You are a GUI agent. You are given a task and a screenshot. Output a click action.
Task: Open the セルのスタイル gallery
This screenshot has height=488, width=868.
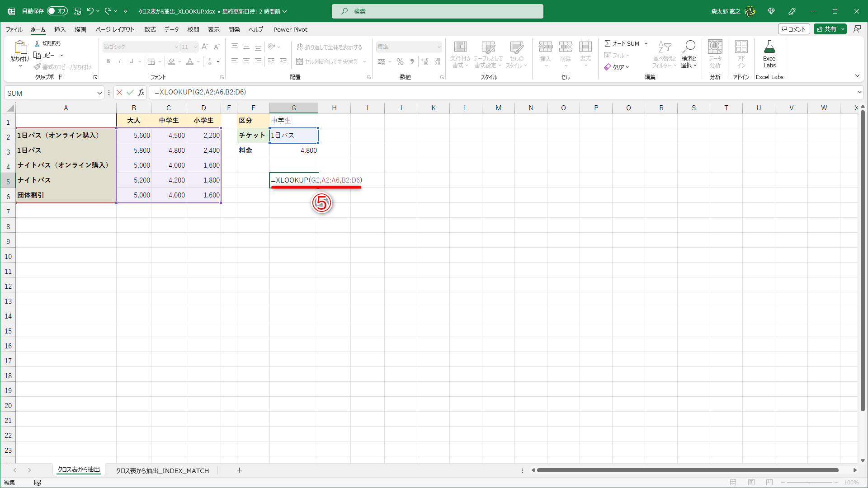pyautogui.click(x=516, y=53)
